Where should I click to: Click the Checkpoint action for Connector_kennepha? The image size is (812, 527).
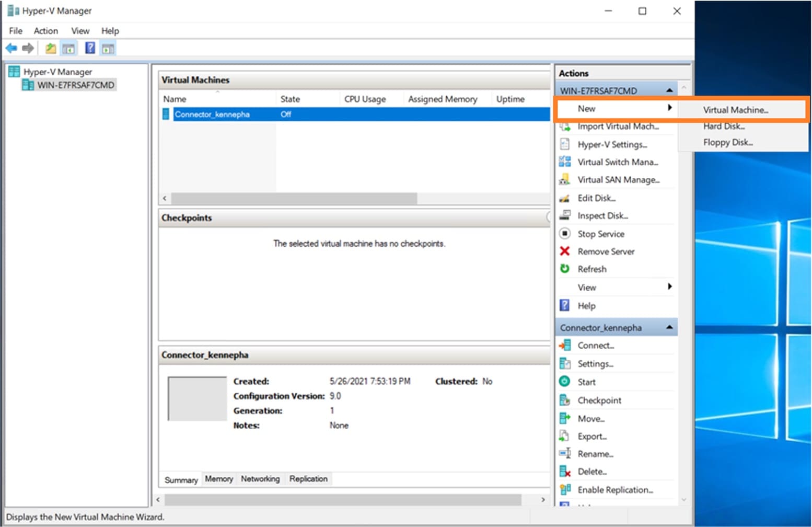point(599,400)
